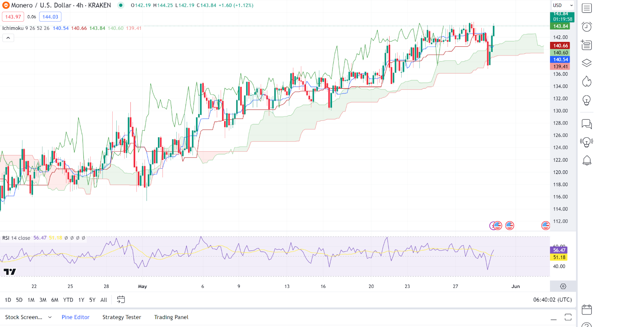The height and width of the screenshot is (327, 644).
Task: Open the chart scale settings gear
Action: click(x=563, y=286)
